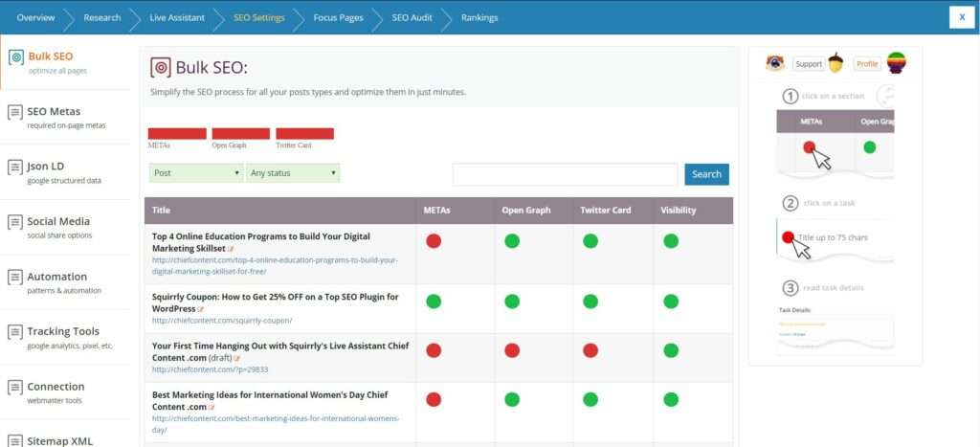980x447 pixels.
Task: Click the Sitemap XML sidebar icon
Action: [x=14, y=441]
